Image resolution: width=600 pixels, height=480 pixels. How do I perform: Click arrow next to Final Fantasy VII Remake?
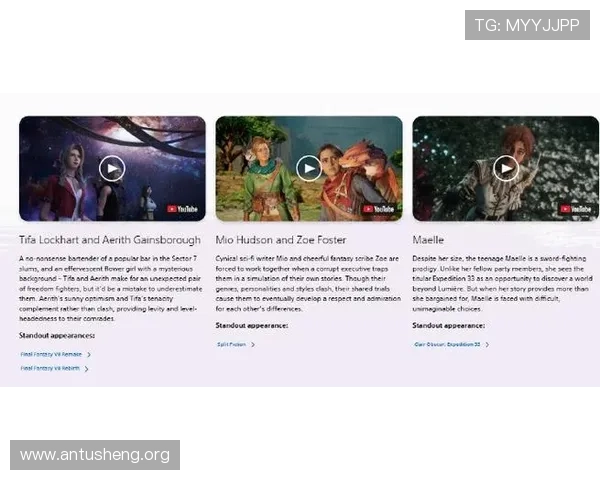pyautogui.click(x=89, y=354)
